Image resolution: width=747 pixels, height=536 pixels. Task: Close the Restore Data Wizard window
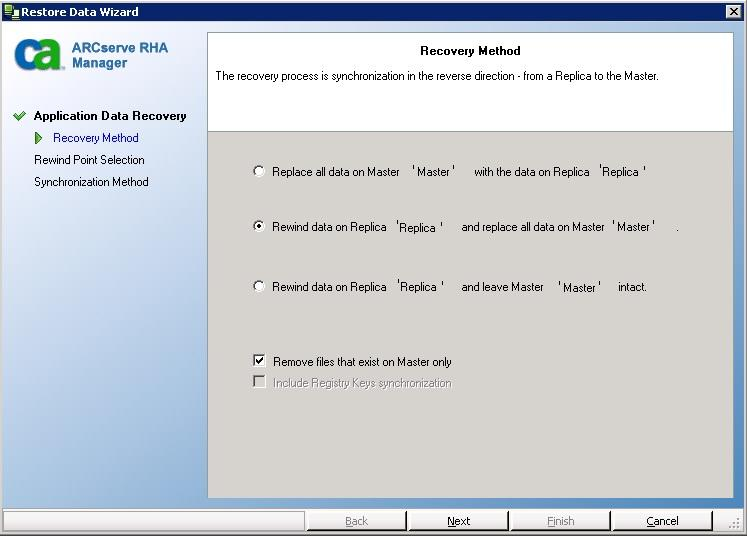(x=734, y=11)
